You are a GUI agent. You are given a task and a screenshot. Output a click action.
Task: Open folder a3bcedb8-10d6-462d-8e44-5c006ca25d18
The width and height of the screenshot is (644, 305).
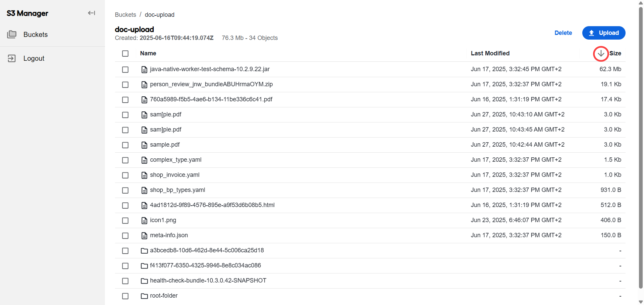pyautogui.click(x=207, y=250)
